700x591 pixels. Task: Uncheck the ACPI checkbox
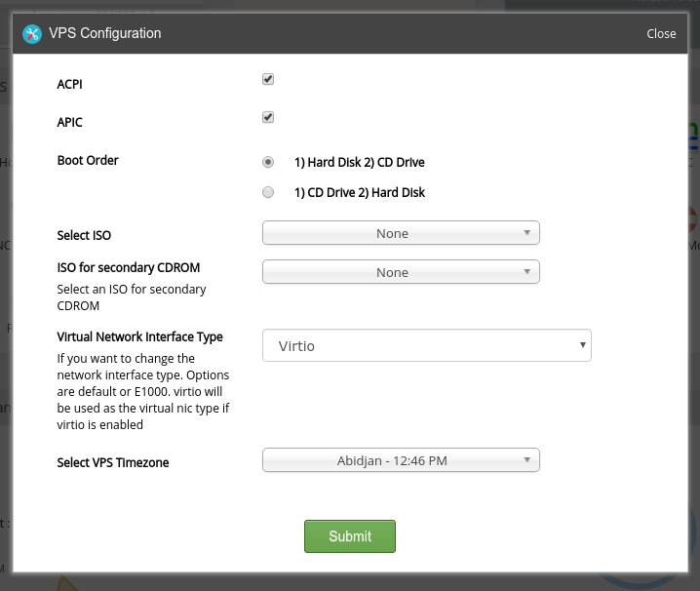click(x=268, y=80)
